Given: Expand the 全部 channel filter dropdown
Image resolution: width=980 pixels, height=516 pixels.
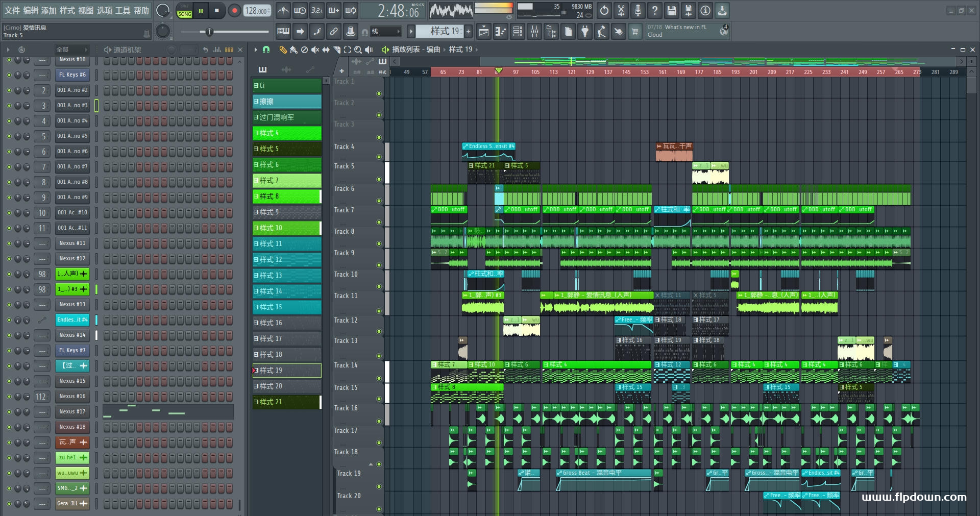Looking at the screenshot, I should point(72,50).
